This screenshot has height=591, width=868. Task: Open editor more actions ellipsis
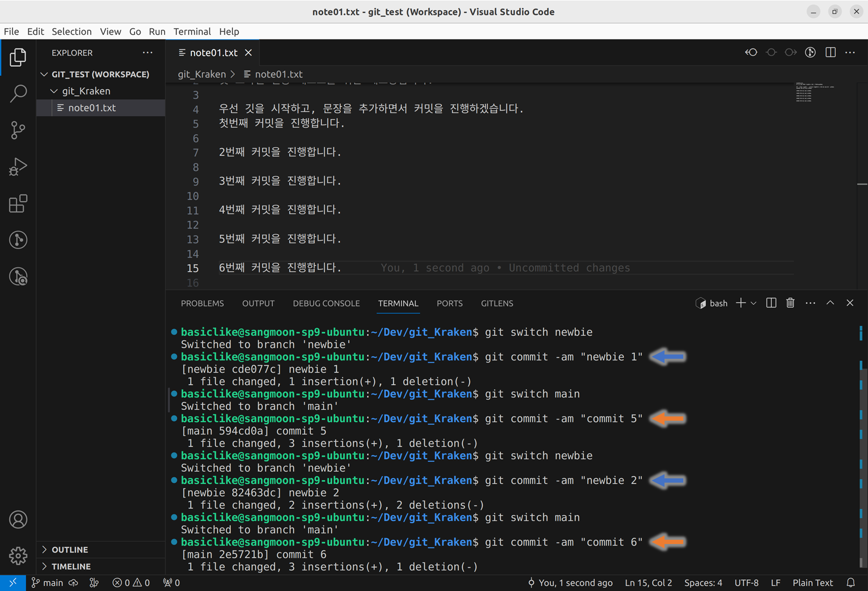pyautogui.click(x=850, y=52)
